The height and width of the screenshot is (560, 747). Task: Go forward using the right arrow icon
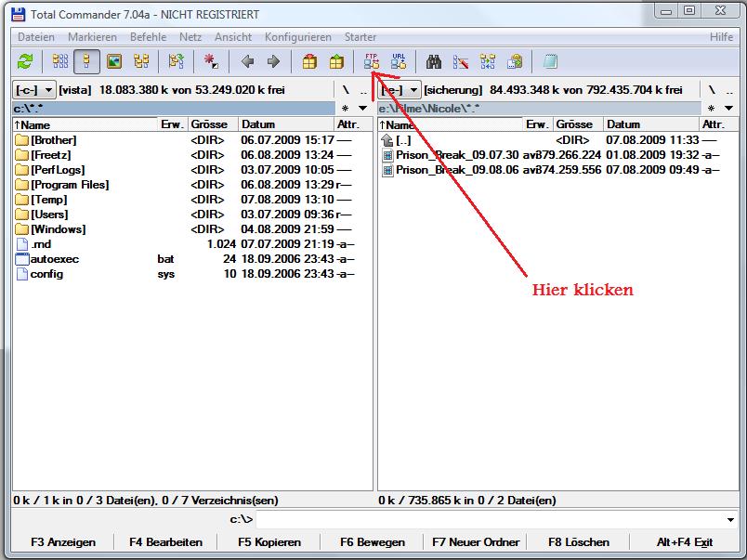click(x=273, y=61)
